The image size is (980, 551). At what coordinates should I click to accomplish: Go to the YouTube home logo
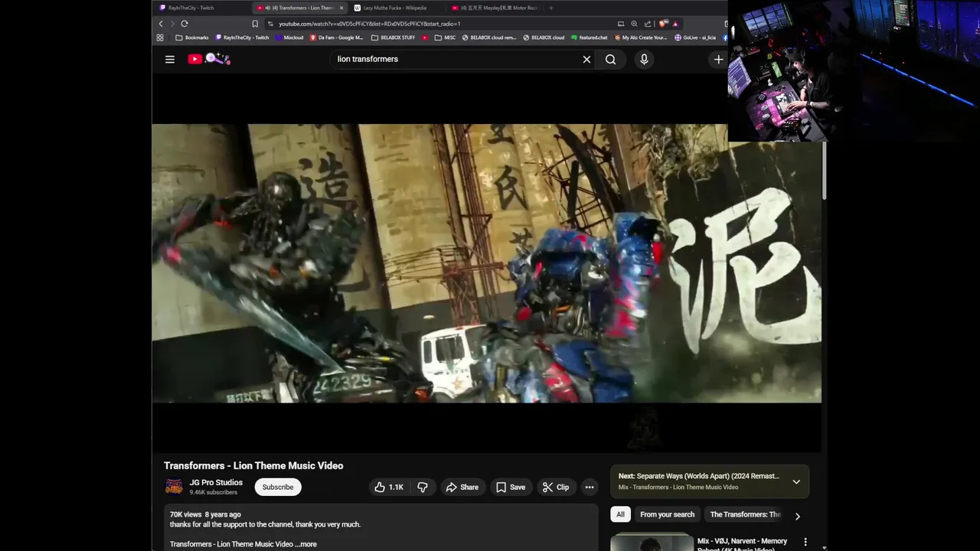[209, 59]
